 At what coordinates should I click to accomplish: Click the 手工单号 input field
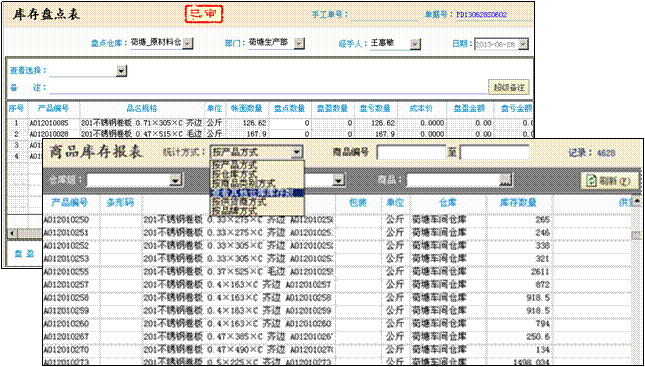385,15
